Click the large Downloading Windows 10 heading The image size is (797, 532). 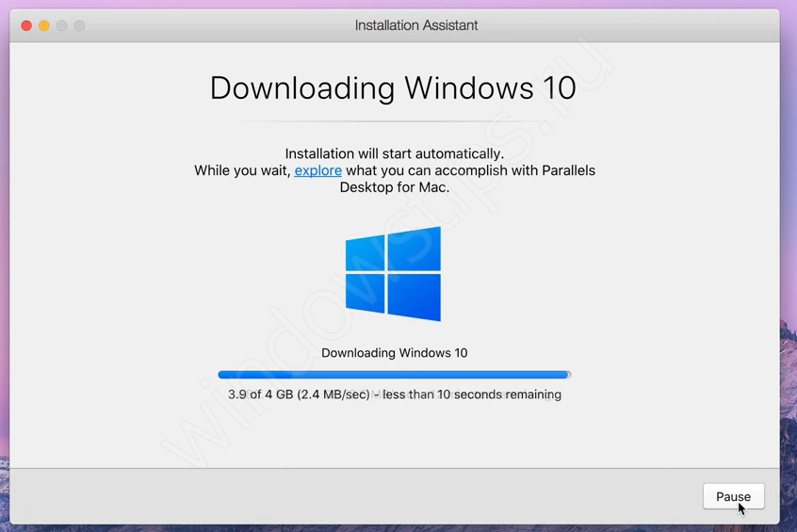click(x=393, y=88)
